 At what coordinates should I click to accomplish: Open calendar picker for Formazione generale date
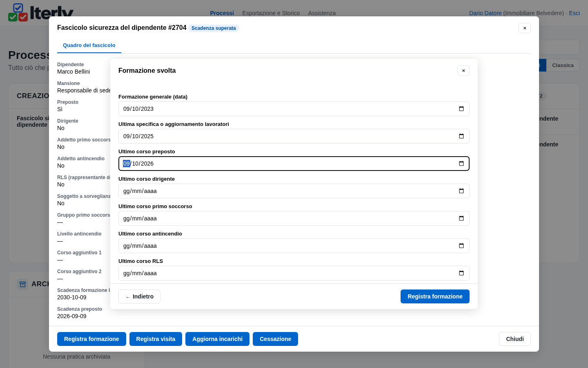[461, 109]
